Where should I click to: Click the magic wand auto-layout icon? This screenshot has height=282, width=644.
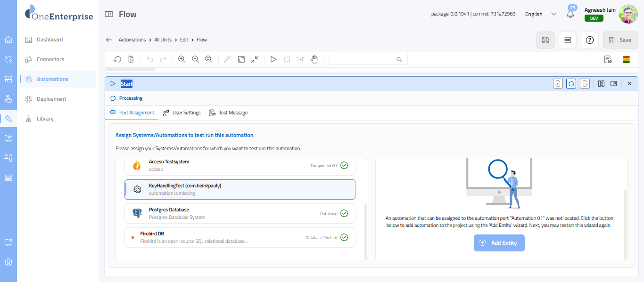(227, 59)
